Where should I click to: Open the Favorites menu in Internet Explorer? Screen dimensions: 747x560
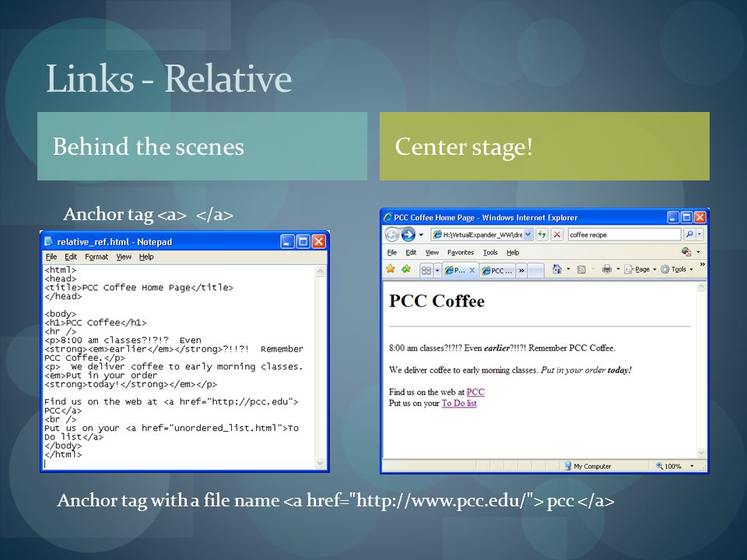click(x=460, y=252)
